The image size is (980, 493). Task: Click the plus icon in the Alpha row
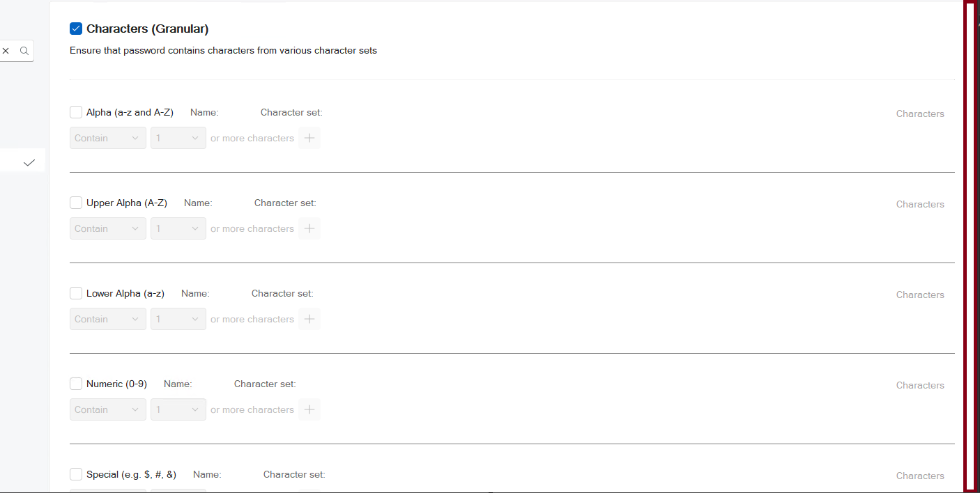(309, 138)
